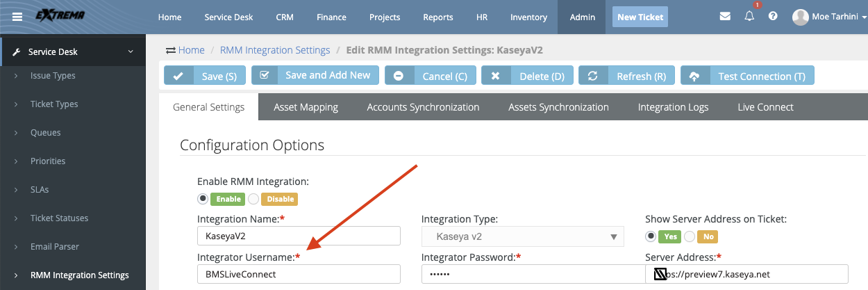
Task: Click the Test Connection cloud icon
Action: coord(694,76)
